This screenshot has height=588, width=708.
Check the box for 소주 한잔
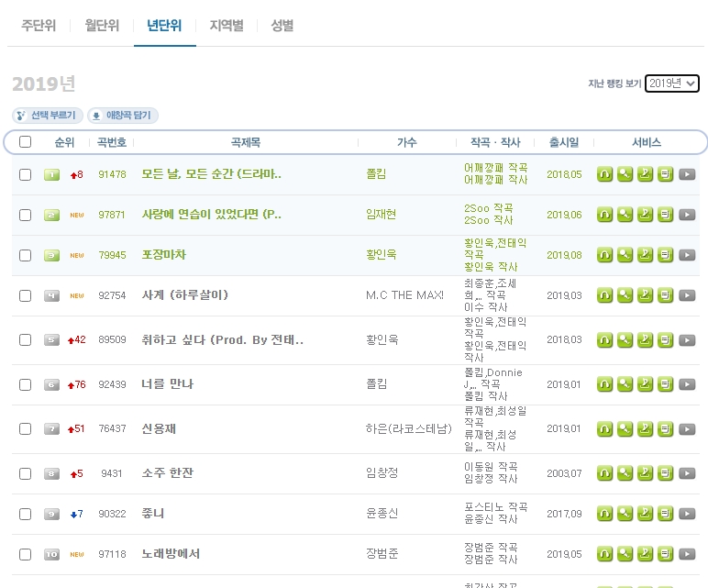point(26,473)
